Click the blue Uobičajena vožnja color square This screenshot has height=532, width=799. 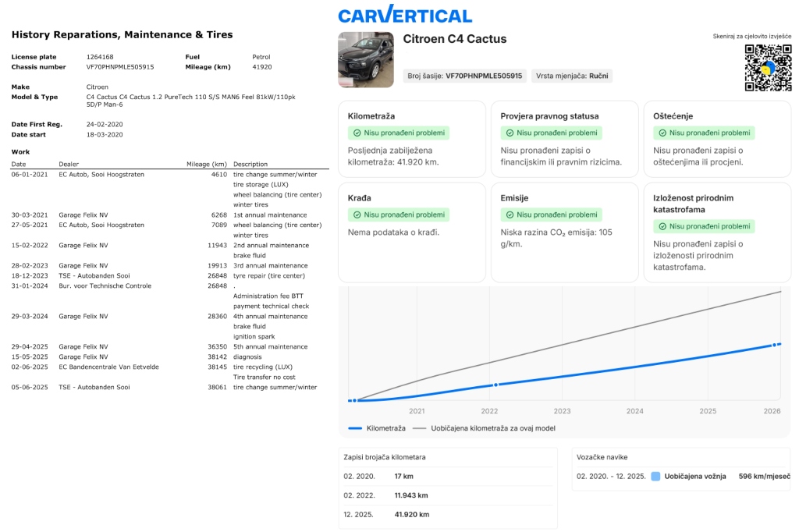pos(655,476)
